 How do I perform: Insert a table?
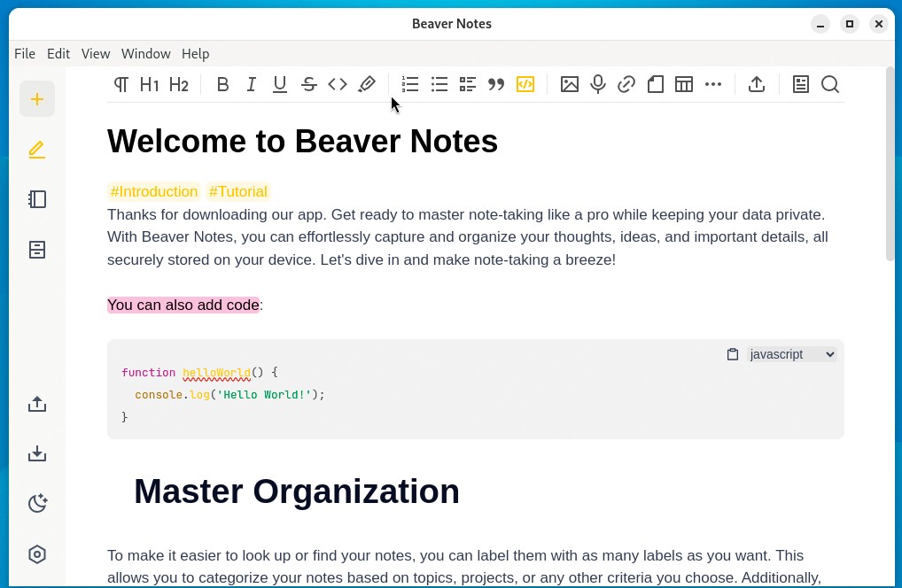(684, 84)
